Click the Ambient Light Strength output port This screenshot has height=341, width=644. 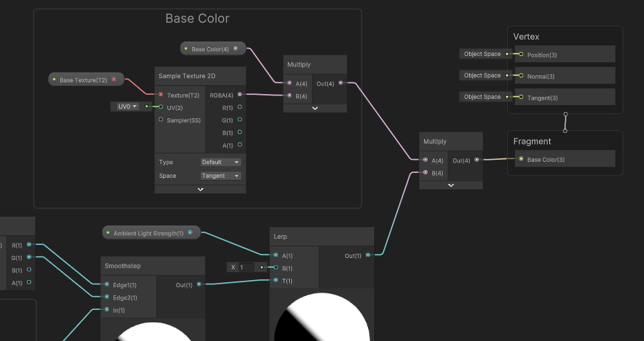(x=191, y=233)
